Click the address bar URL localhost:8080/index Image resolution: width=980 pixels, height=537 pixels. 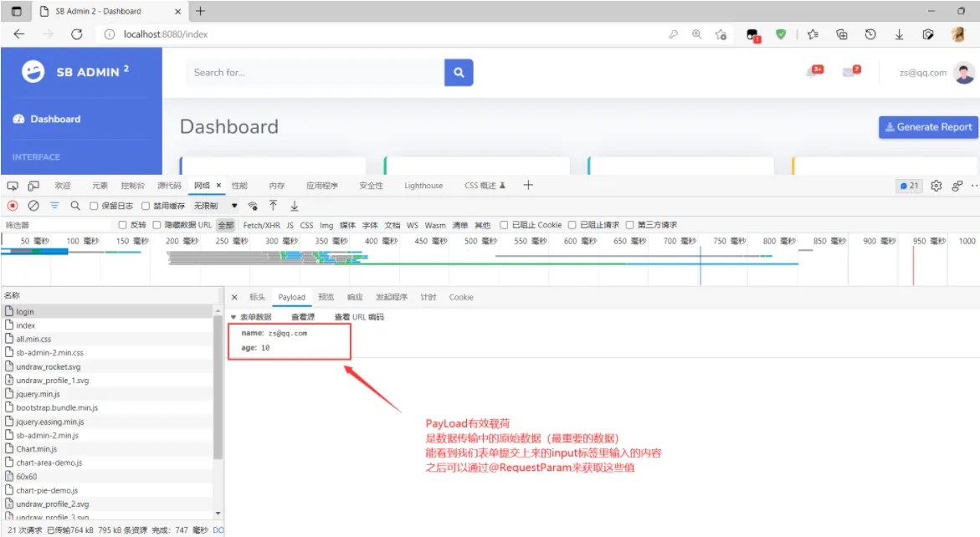166,34
